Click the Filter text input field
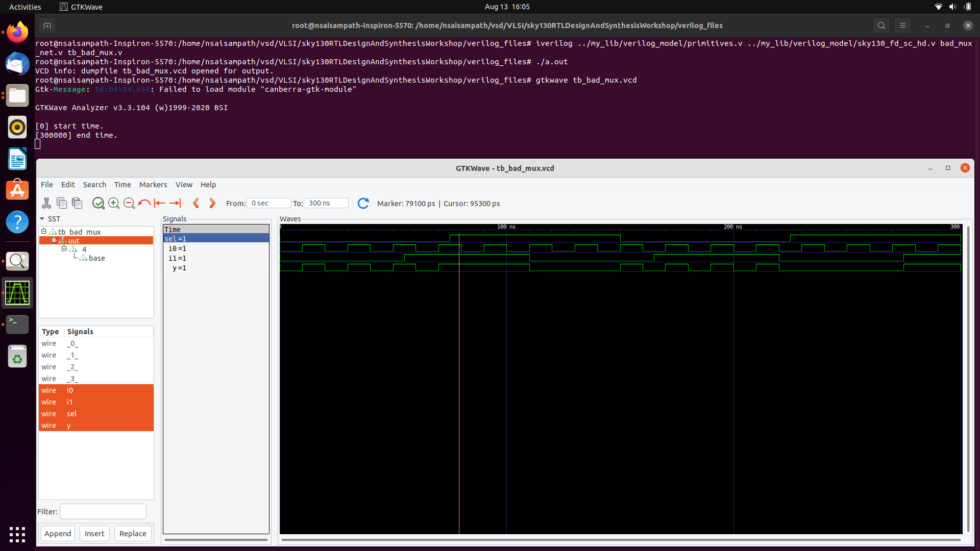Viewport: 980px width, 551px height. (x=103, y=511)
